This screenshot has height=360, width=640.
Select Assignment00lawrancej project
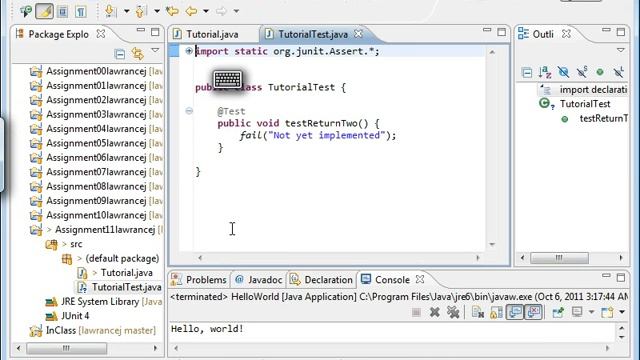pos(96,71)
